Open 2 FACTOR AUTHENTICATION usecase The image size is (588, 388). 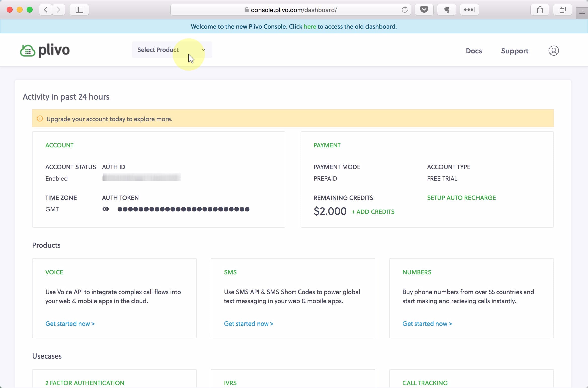85,383
